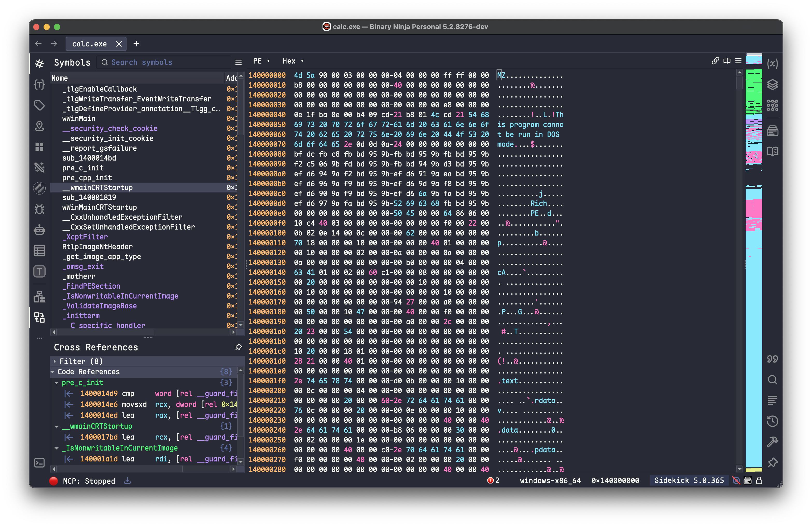This screenshot has width=812, height=526.
Task: Click the download arrow next to MCP status
Action: click(127, 481)
